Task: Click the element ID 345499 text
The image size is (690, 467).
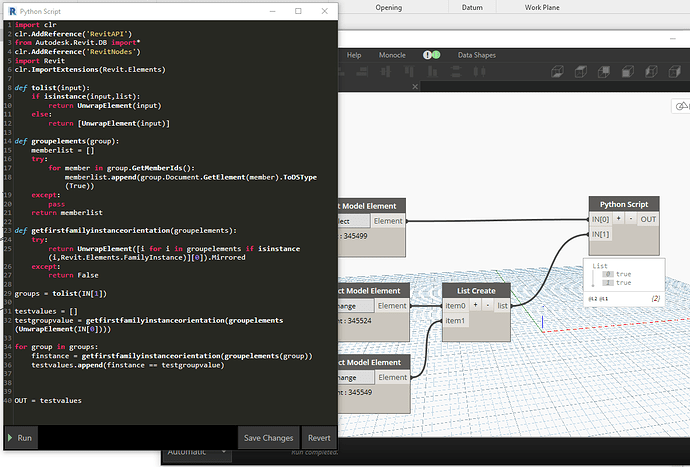Action: pyautogui.click(x=355, y=236)
